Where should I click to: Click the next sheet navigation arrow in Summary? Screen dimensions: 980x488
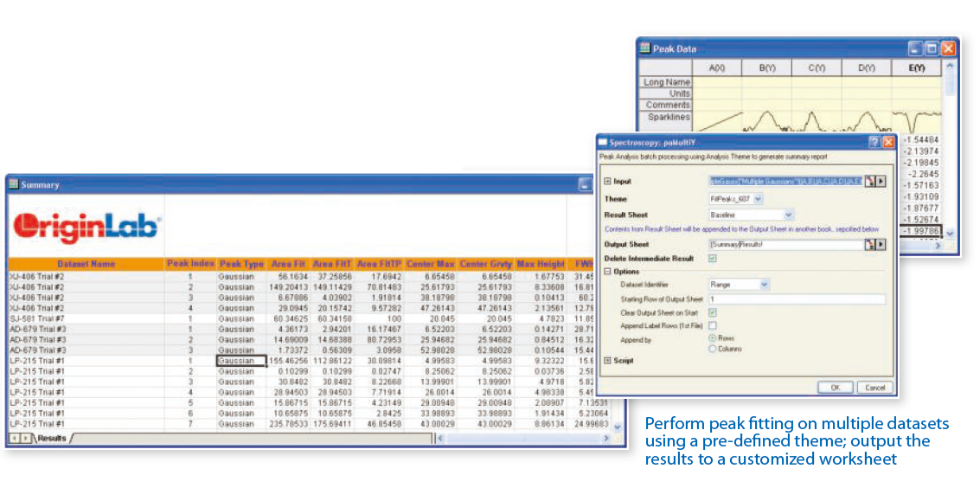point(25,439)
